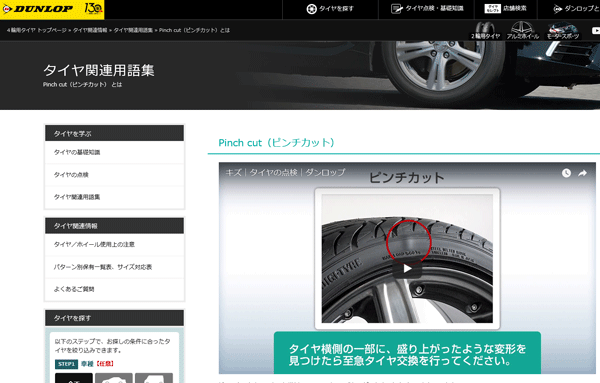Screen dimensions: 600x383
Task: Open the タイヤ点検・基礎知識 top menu
Action: point(426,9)
